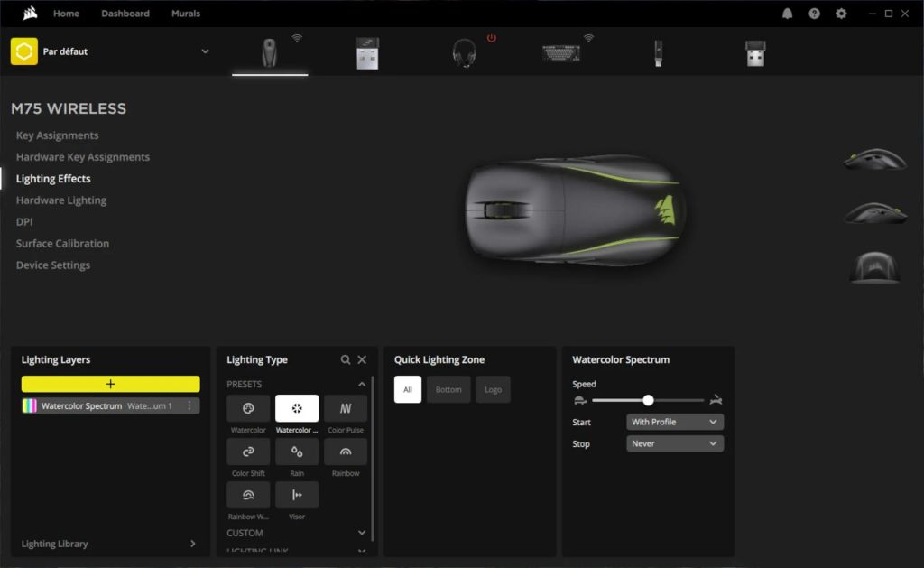This screenshot has height=568, width=924.
Task: Toggle the Logo lighting zone
Action: pos(493,389)
